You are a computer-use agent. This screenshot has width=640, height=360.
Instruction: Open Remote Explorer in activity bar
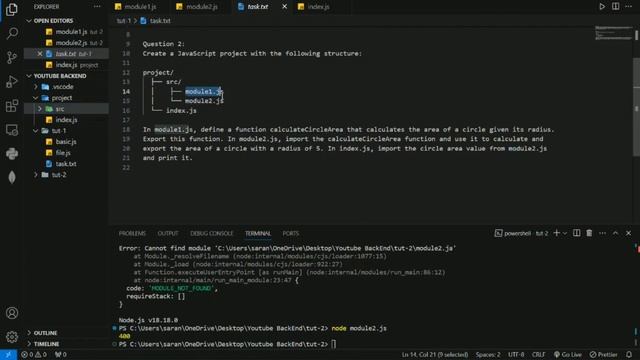pyautogui.click(x=12, y=130)
